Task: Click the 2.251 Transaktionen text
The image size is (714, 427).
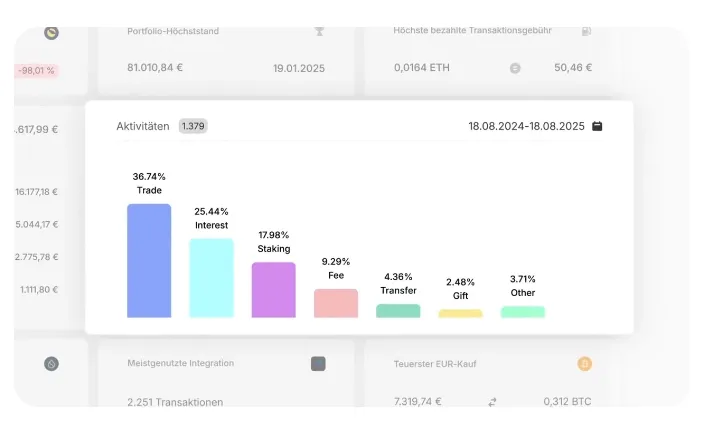Action: [x=175, y=402]
